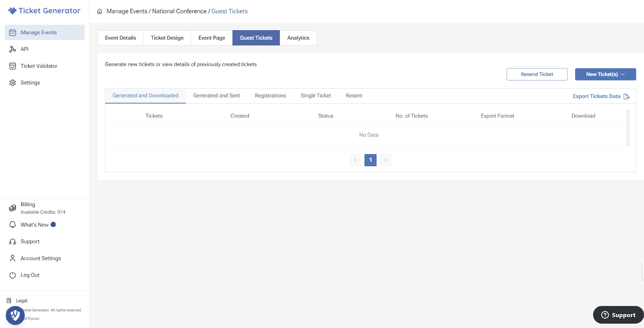Click the home icon in breadcrumb
The image size is (644, 328).
pyautogui.click(x=99, y=11)
